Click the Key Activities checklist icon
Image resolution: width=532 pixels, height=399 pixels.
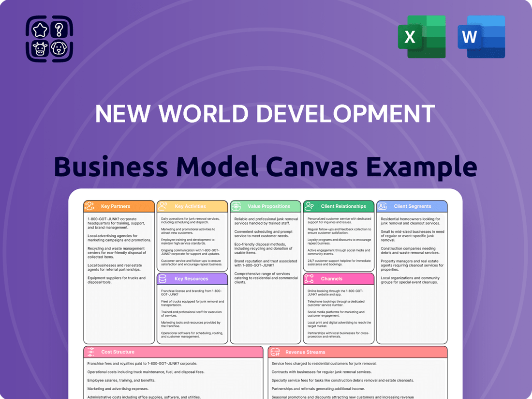[163, 206]
